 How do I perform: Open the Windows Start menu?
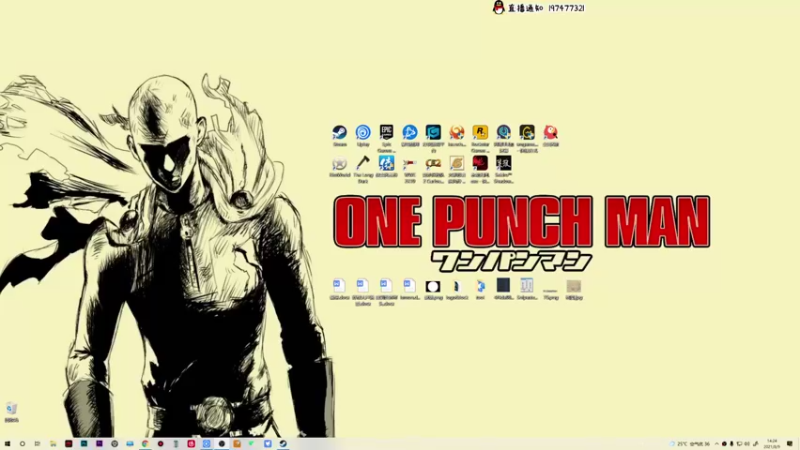coord(7,444)
